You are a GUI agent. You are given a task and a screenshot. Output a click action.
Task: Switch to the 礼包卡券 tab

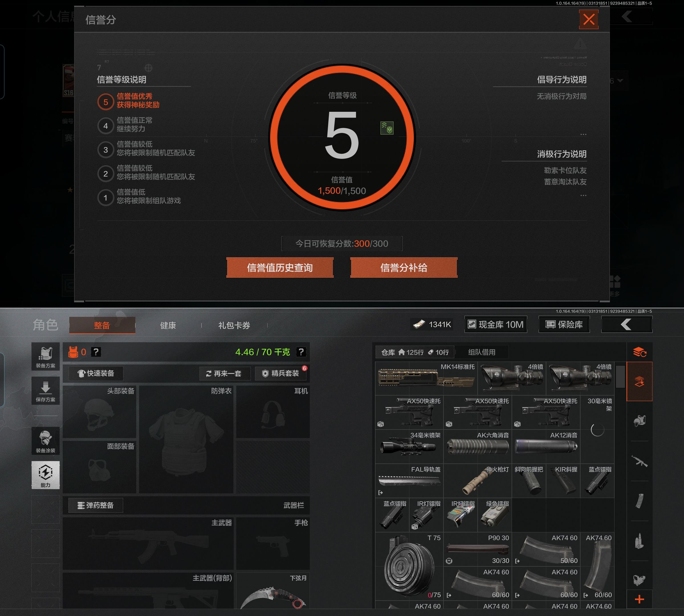(234, 326)
